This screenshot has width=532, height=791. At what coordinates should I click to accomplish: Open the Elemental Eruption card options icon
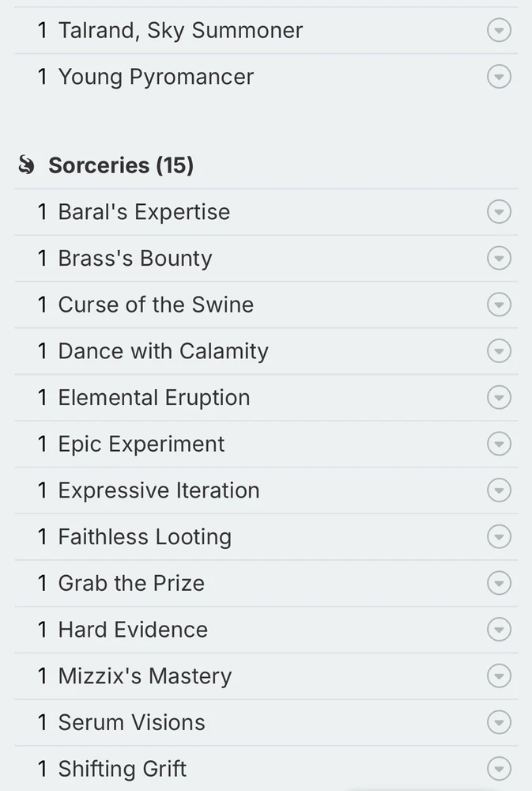(x=499, y=398)
